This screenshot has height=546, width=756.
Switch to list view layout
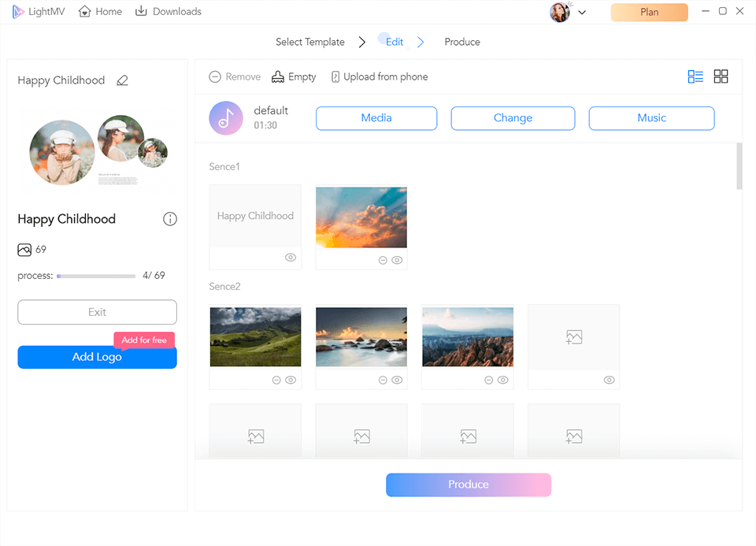pyautogui.click(x=695, y=76)
